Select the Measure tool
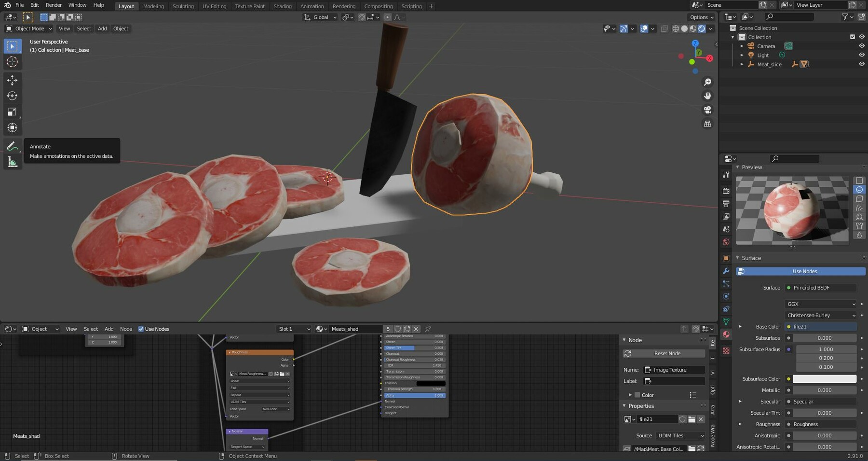This screenshot has width=868, height=461. 12,162
